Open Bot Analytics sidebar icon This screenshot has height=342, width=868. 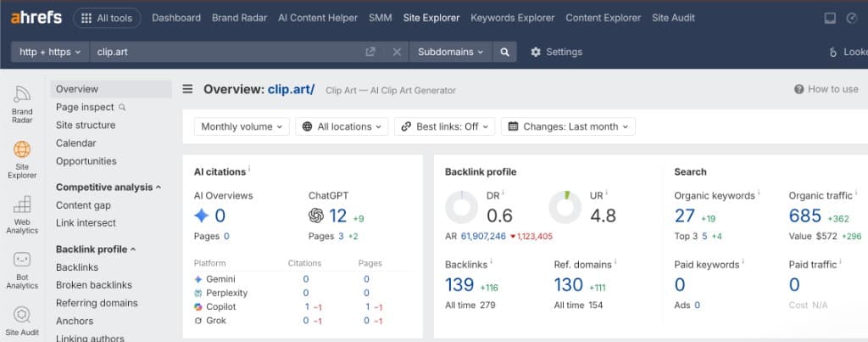point(22,271)
